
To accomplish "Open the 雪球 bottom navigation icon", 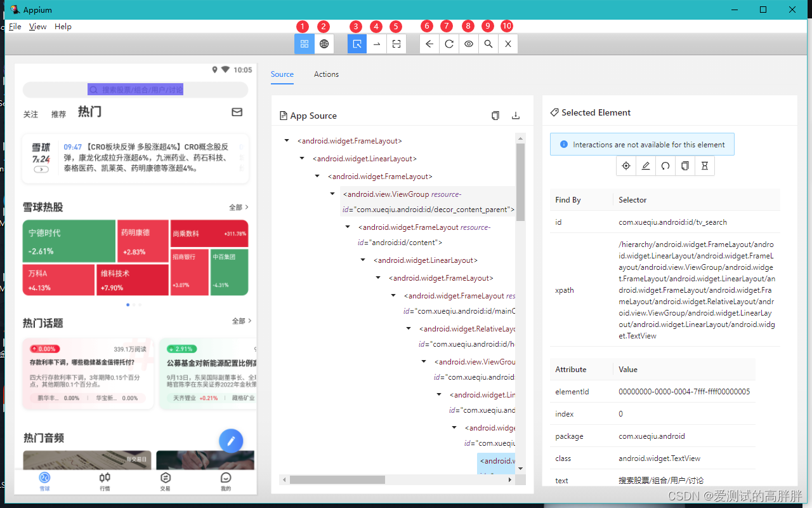I will pos(44,481).
